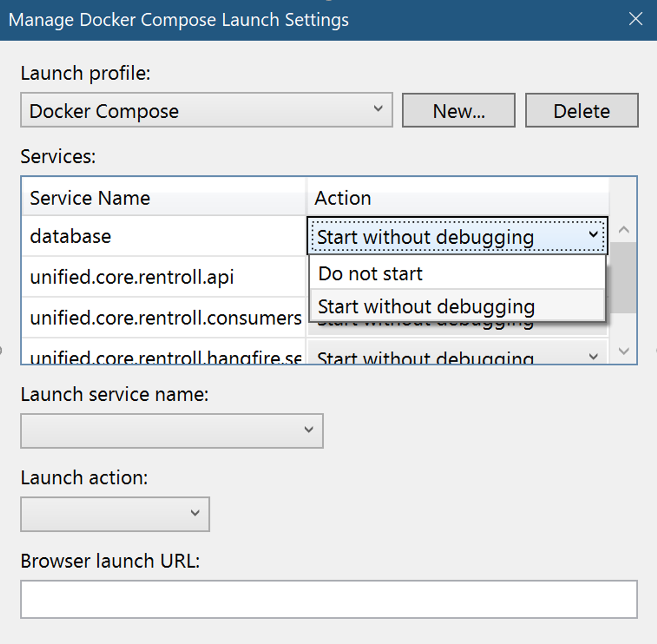Viewport: 657px width, 644px height.
Task: Choose 'Start without debugging' in dropdown list
Action: [458, 306]
